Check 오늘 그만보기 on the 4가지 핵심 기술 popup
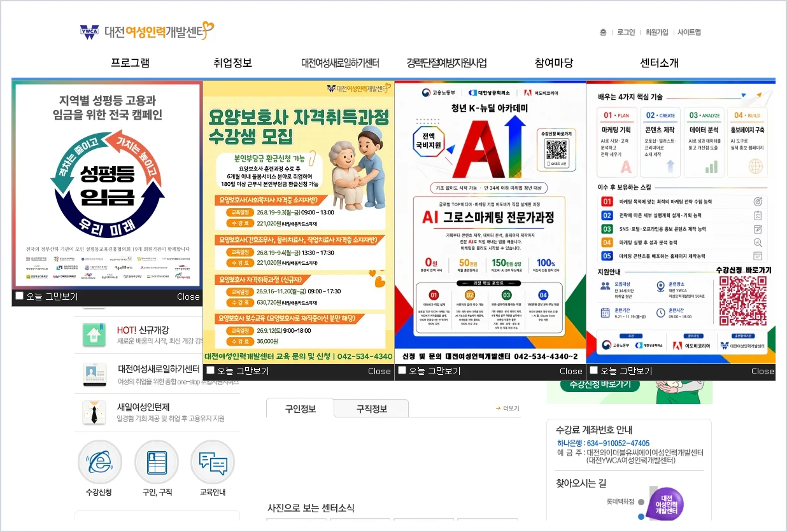Screen dimensions: 787x532 coord(593,370)
